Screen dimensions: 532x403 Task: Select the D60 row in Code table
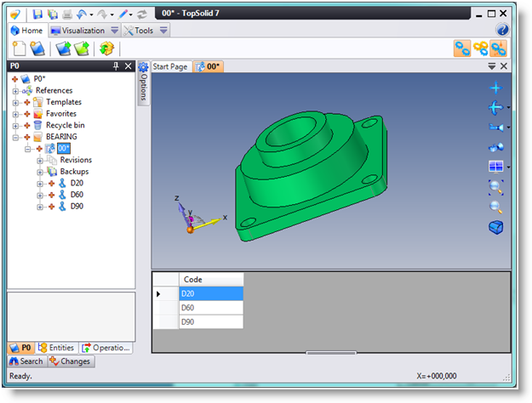click(x=211, y=308)
